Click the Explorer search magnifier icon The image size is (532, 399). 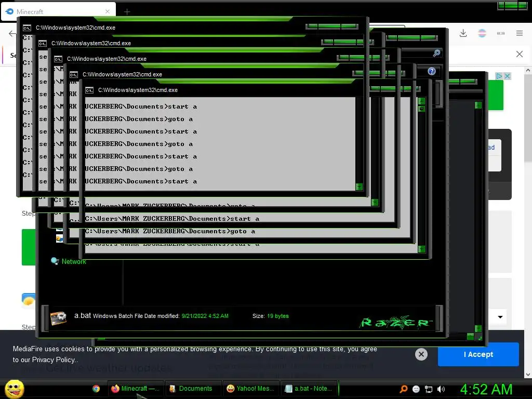[x=436, y=53]
